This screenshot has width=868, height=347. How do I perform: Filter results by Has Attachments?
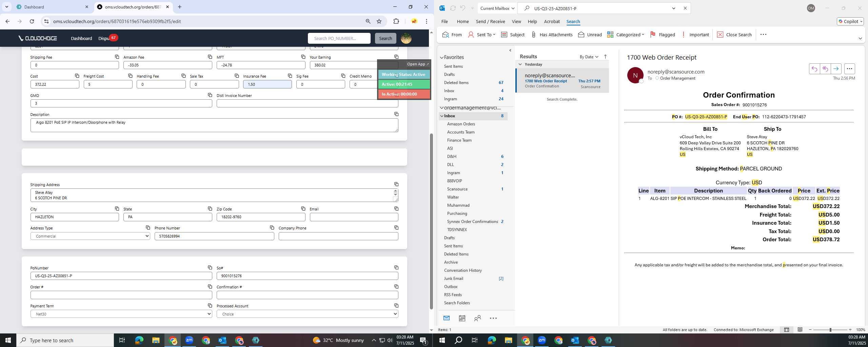[x=552, y=35]
